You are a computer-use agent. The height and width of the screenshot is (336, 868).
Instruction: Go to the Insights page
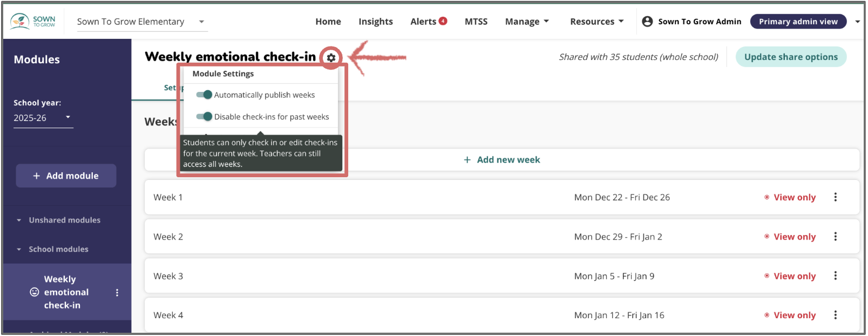click(375, 22)
